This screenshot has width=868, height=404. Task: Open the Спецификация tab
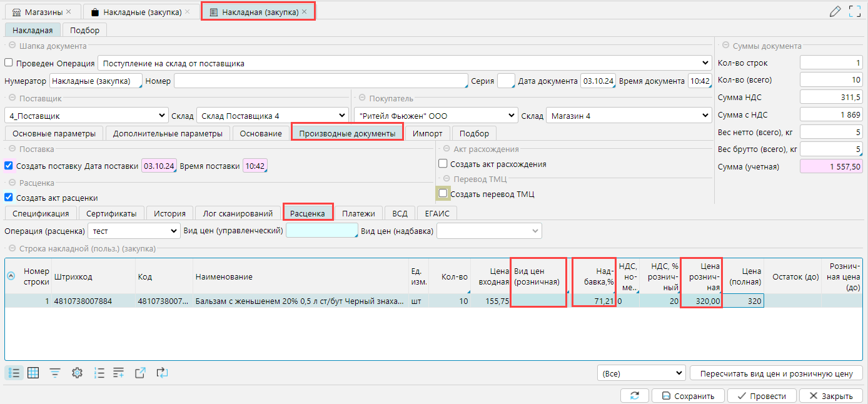pyautogui.click(x=41, y=213)
